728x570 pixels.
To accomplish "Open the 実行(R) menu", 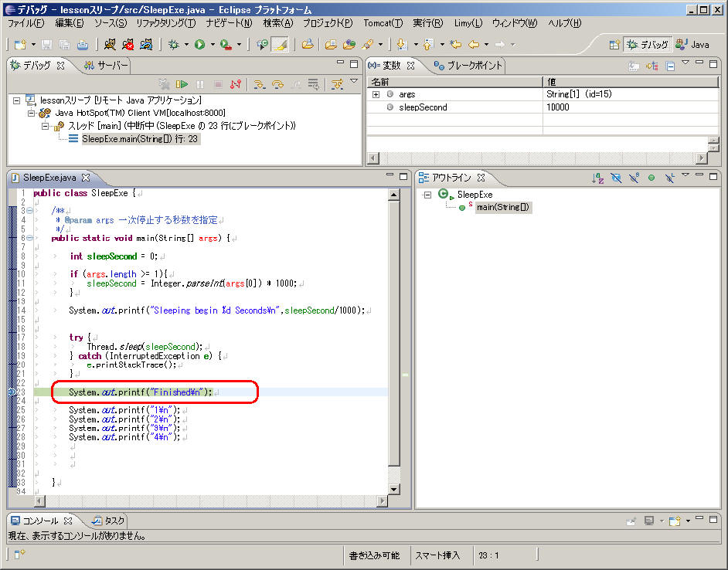I will 427,23.
